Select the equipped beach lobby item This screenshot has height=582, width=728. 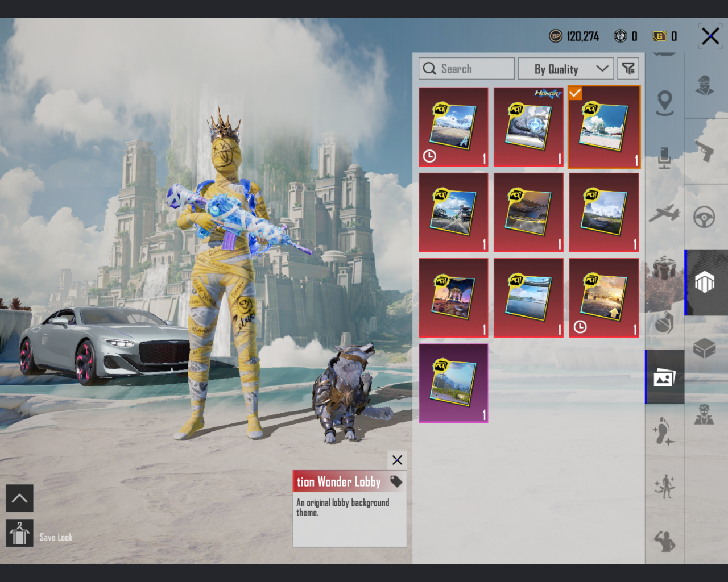click(x=604, y=127)
